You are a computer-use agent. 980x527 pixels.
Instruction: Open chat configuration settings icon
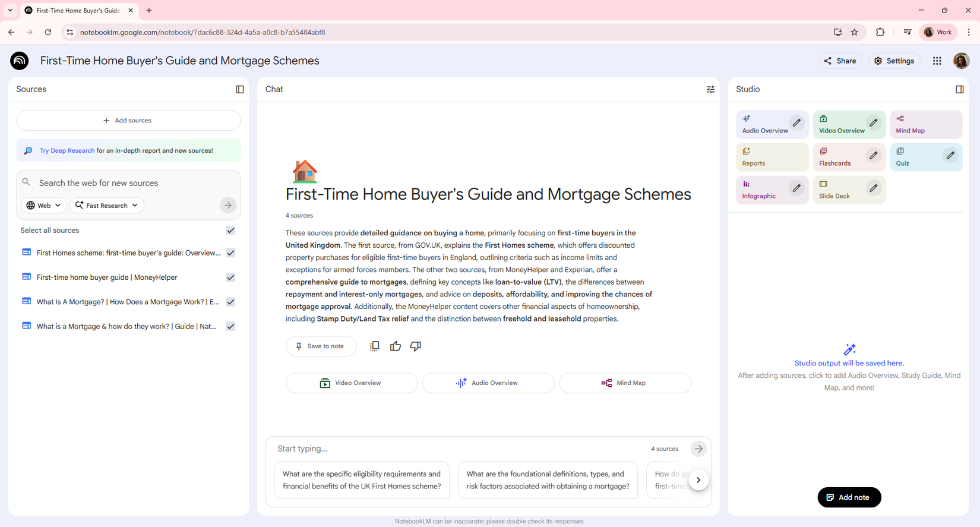[710, 89]
